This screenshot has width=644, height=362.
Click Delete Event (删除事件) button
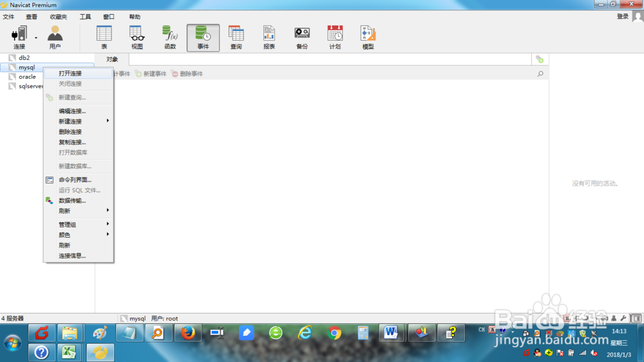click(187, 73)
